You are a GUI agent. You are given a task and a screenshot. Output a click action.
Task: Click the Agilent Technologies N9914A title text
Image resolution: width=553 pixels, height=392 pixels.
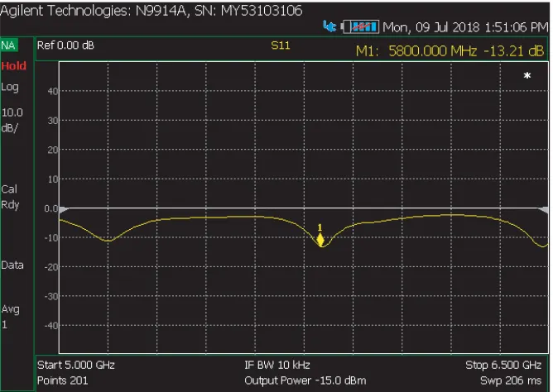(x=151, y=11)
